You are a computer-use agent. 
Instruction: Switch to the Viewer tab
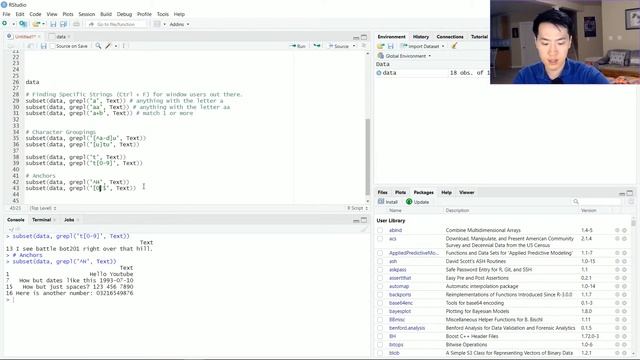tap(467, 192)
